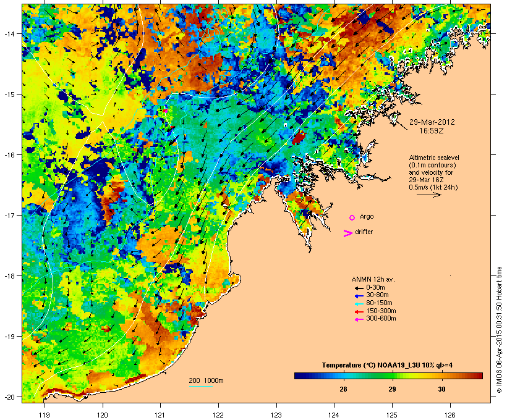Click the longitude axis label 121
507x420 pixels.
(x=160, y=415)
